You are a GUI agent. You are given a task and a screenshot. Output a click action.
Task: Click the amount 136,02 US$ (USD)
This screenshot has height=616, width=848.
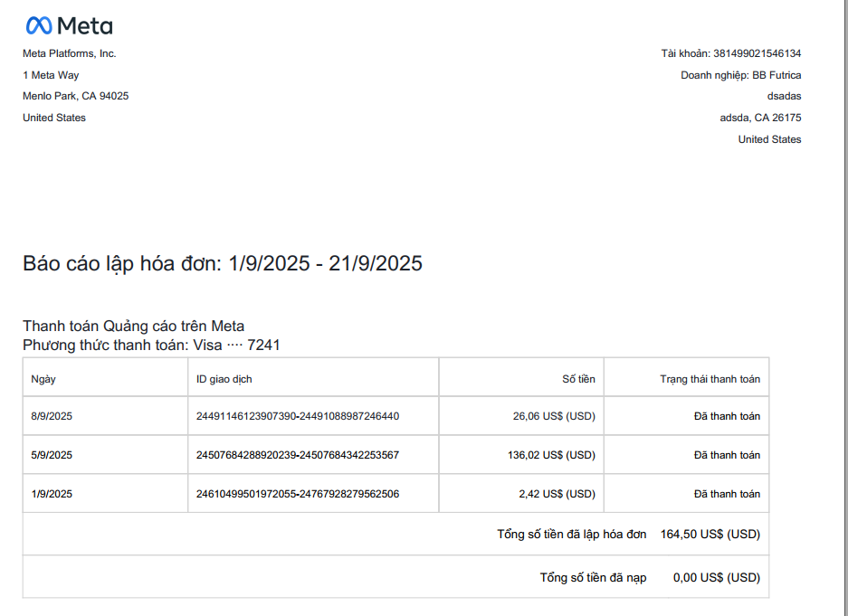tap(552, 455)
